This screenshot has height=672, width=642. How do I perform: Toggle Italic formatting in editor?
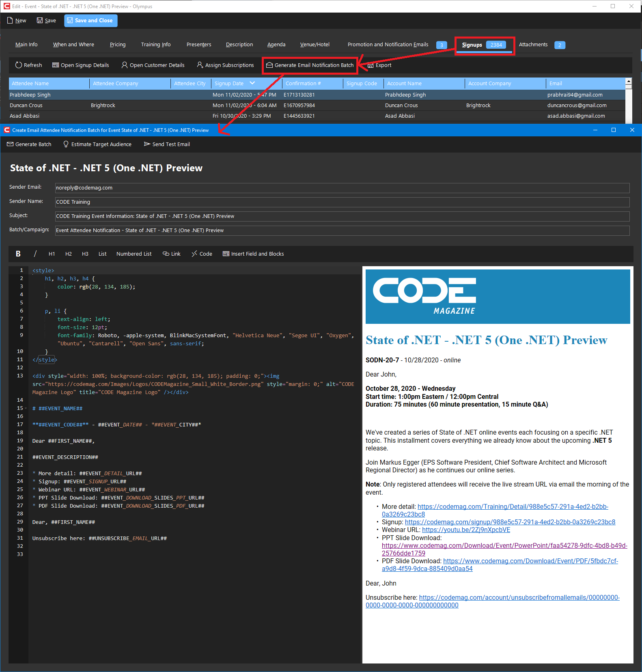point(35,254)
